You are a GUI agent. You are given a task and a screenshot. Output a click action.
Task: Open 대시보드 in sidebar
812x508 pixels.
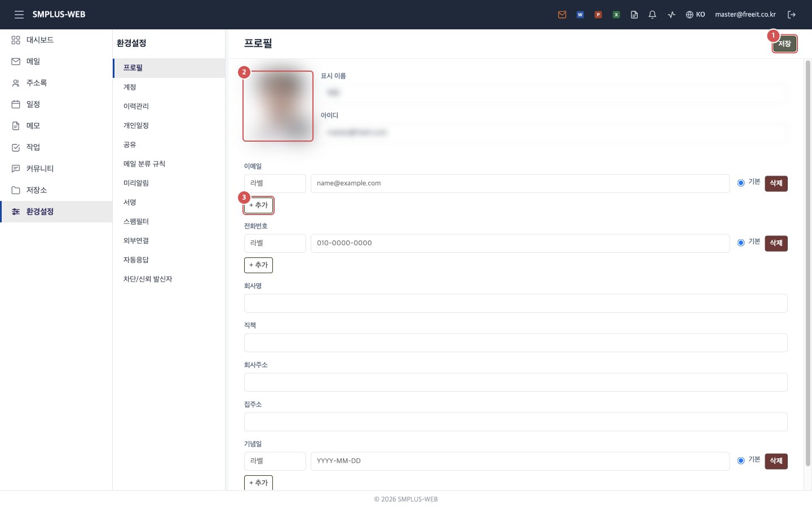(x=56, y=40)
